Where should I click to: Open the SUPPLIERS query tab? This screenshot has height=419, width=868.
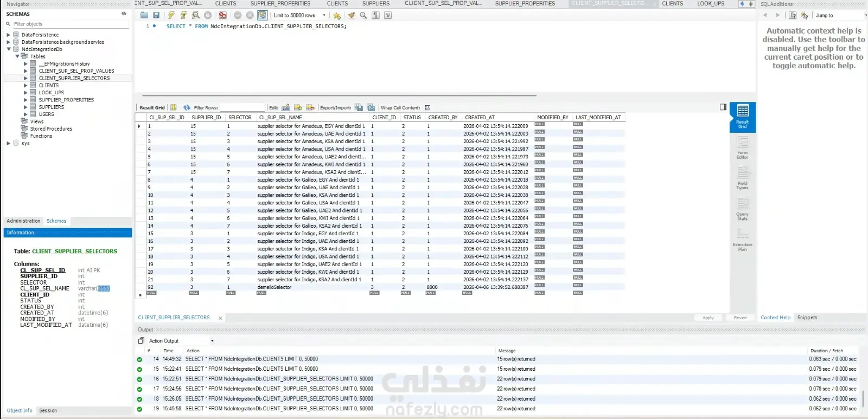click(376, 3)
